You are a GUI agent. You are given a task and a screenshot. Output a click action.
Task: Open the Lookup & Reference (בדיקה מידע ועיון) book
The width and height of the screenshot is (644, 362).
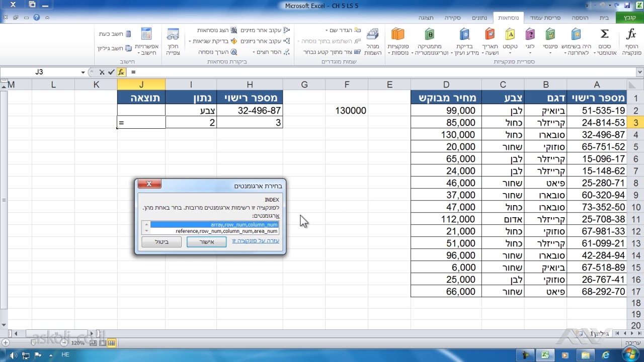coord(464,41)
